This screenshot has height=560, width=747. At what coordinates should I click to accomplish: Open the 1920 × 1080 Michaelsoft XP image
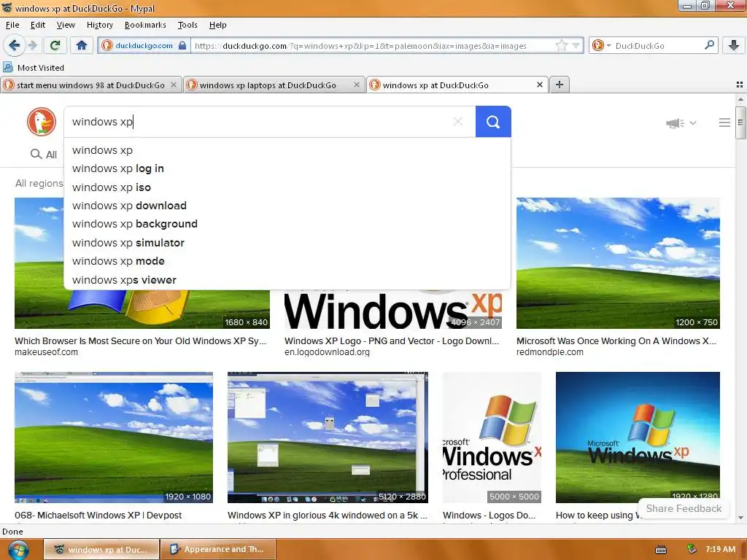click(114, 437)
